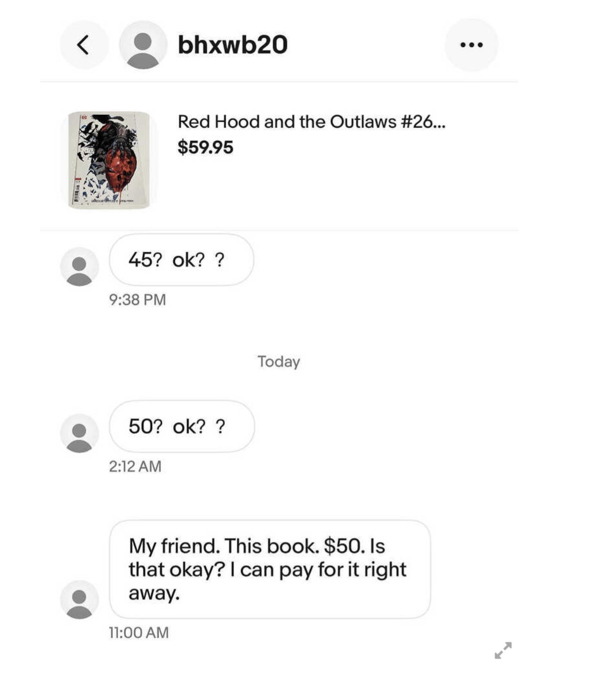Screen dimensions: 616x676
Task: Select the "My friend. This book. $50" message bubble
Action: pyautogui.click(x=270, y=569)
